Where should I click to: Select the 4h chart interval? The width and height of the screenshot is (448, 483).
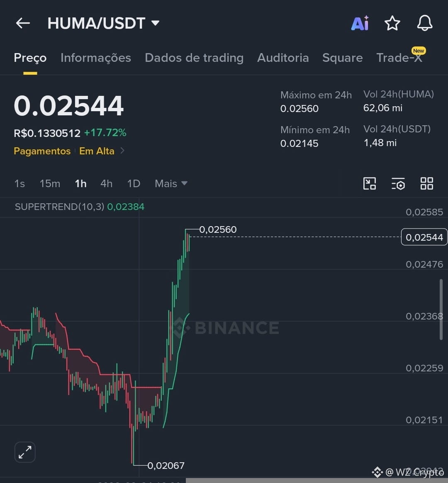coord(106,183)
